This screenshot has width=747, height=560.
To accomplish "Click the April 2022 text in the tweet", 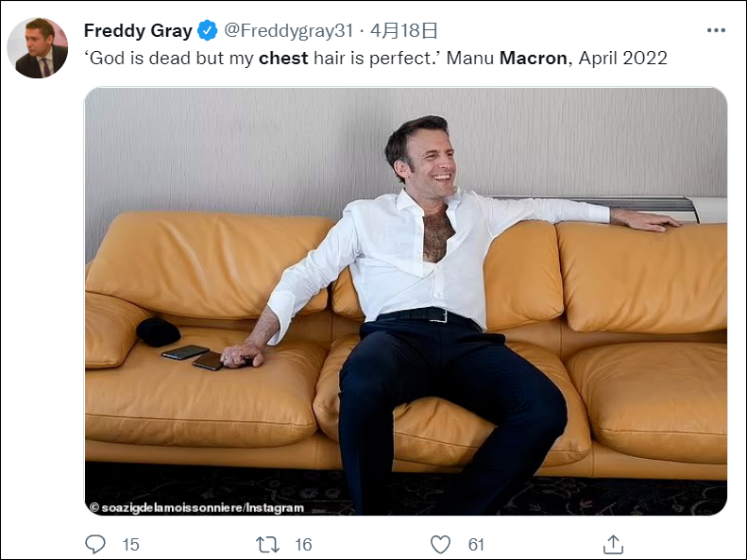I will 623,58.
